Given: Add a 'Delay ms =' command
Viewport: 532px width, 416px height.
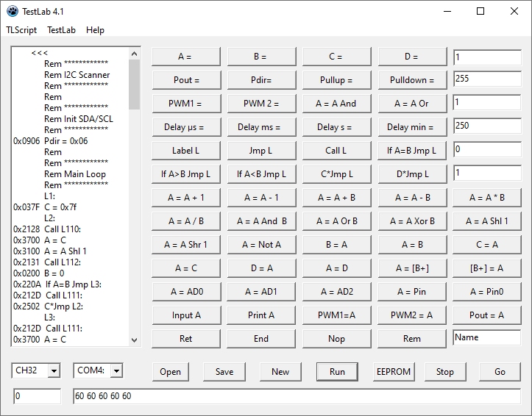Looking at the screenshot, I should point(259,127).
